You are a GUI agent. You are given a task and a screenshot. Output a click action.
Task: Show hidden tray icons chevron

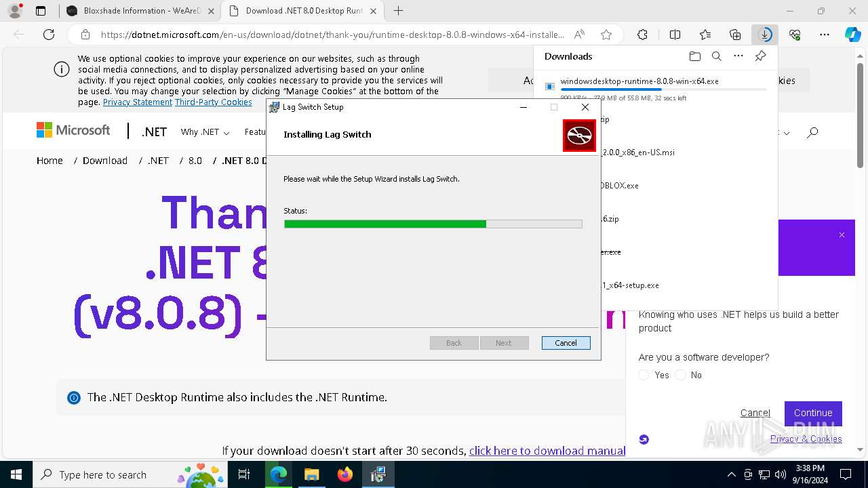coord(731,474)
